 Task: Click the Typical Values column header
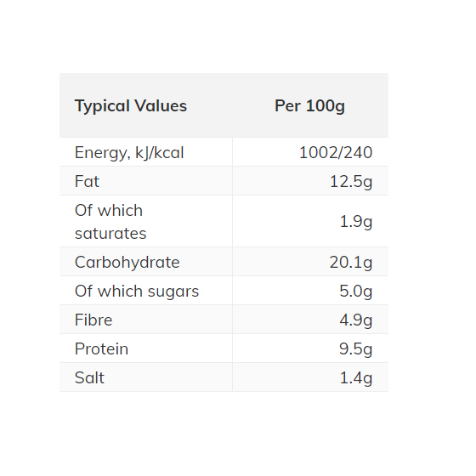131,106
